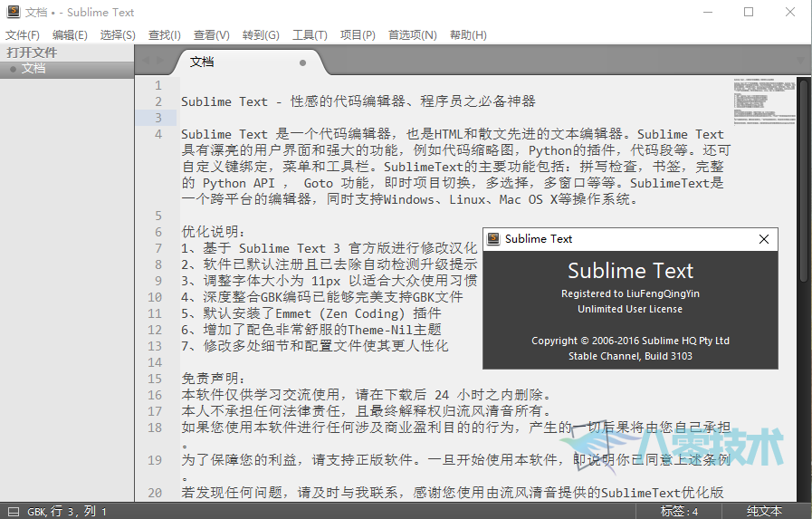This screenshot has height=519, width=812.
Task: Toggle the sidebar using status bar icon
Action: [x=14, y=511]
